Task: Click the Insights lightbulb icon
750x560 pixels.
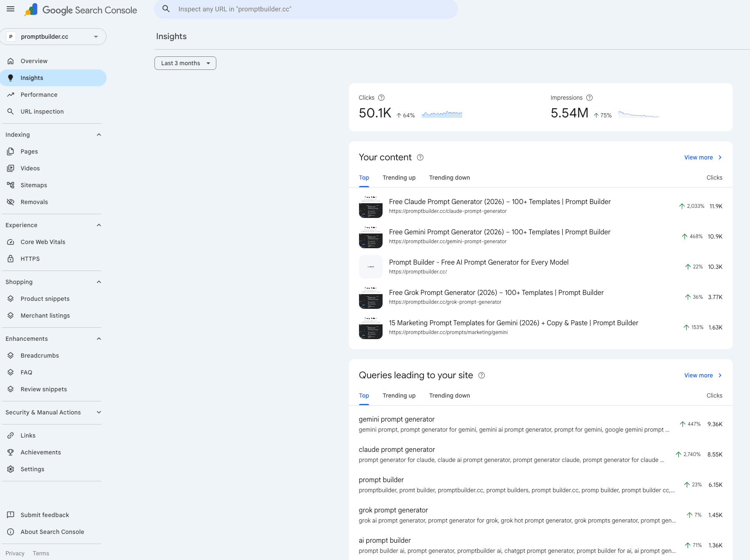Action: [11, 78]
